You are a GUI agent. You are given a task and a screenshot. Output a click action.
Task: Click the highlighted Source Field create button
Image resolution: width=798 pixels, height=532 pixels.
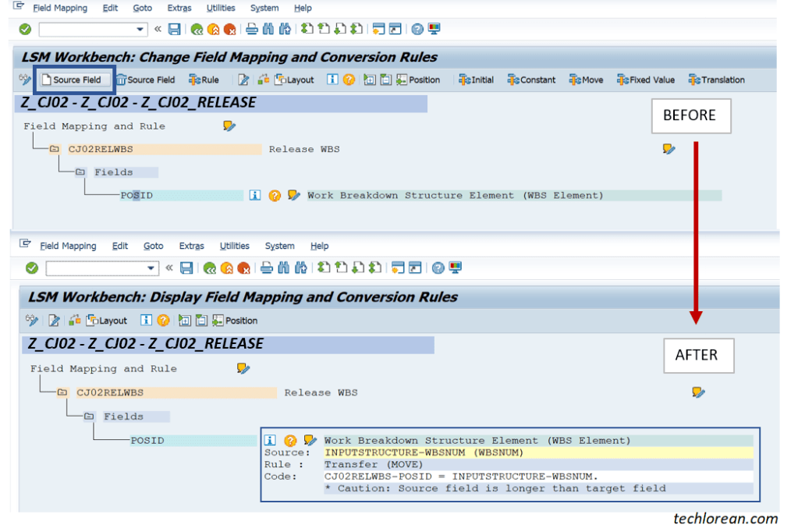(x=74, y=79)
